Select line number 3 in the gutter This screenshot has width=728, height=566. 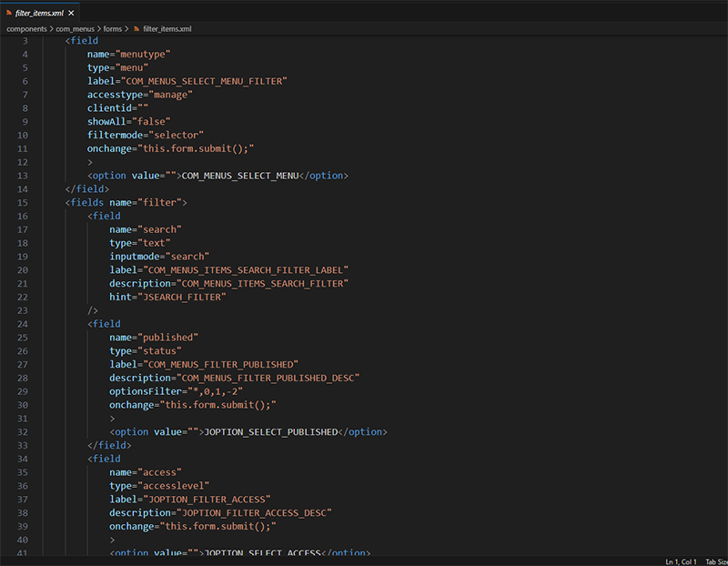(25, 41)
